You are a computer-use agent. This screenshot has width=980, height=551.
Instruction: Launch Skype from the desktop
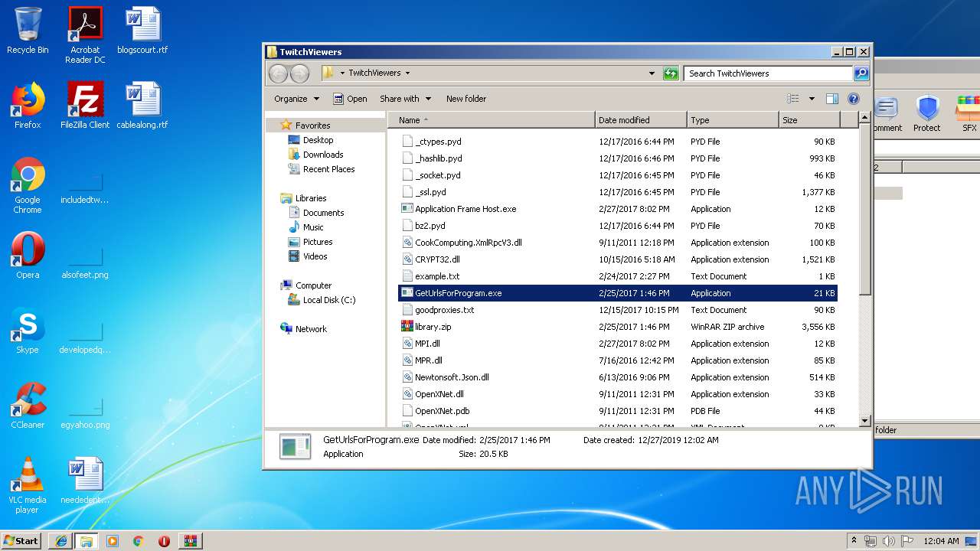pos(28,331)
